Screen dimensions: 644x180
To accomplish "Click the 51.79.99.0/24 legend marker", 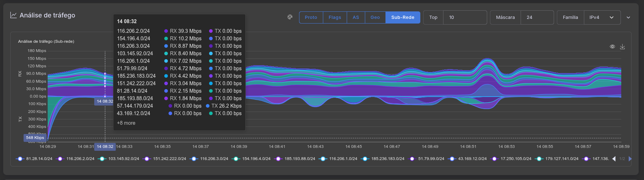I will coord(412,159).
